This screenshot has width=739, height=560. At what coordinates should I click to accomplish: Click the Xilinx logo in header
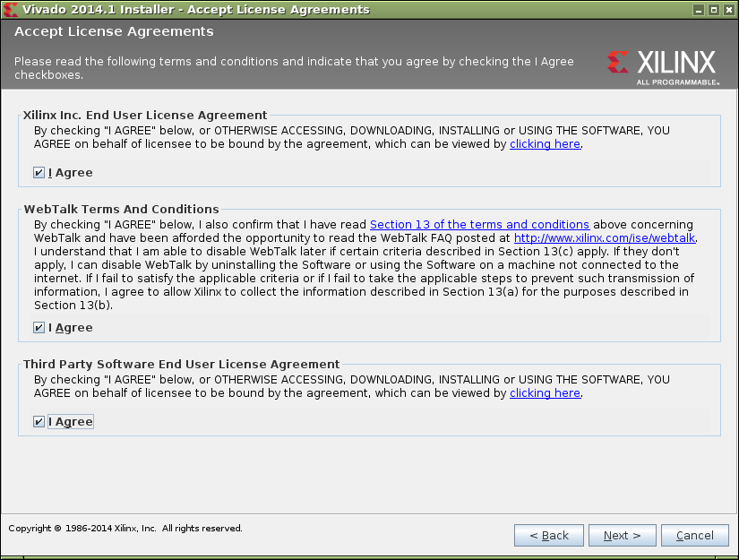tap(664, 67)
